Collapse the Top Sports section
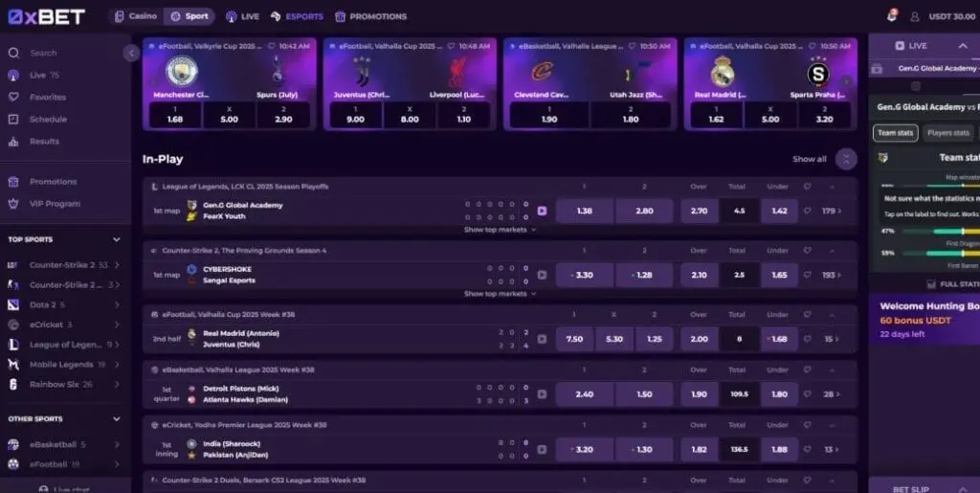The height and width of the screenshot is (493, 980). tap(116, 240)
